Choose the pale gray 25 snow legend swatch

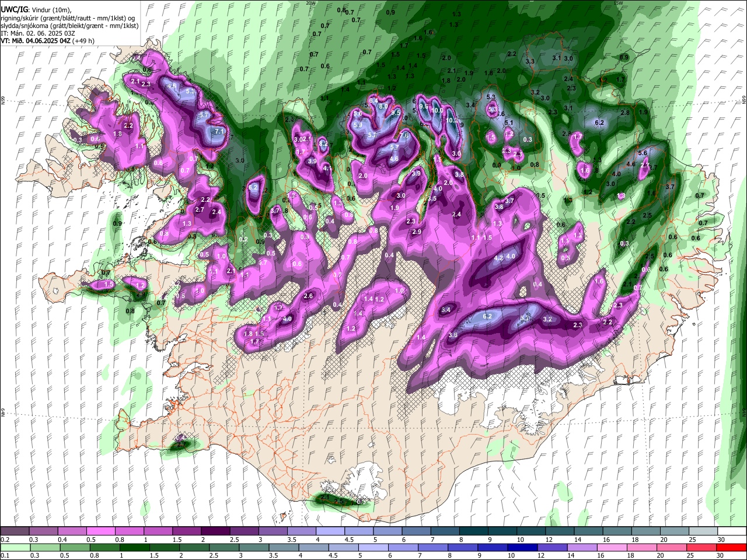coord(703,531)
